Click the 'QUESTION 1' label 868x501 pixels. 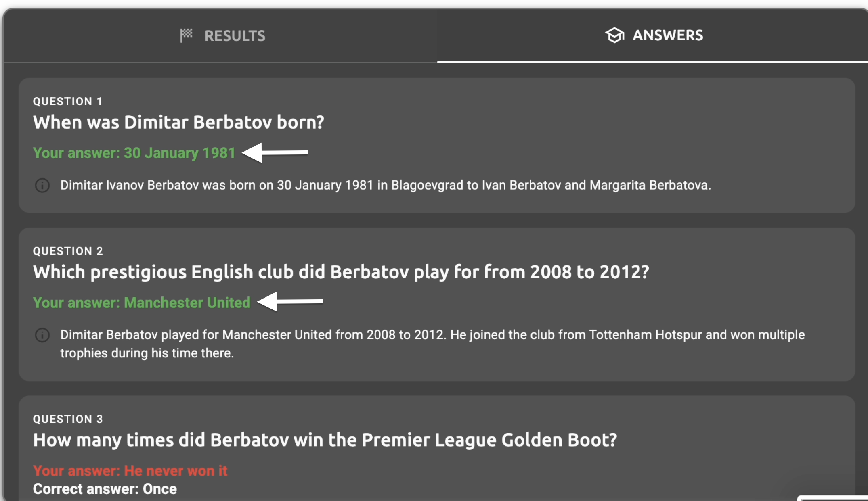[67, 102]
